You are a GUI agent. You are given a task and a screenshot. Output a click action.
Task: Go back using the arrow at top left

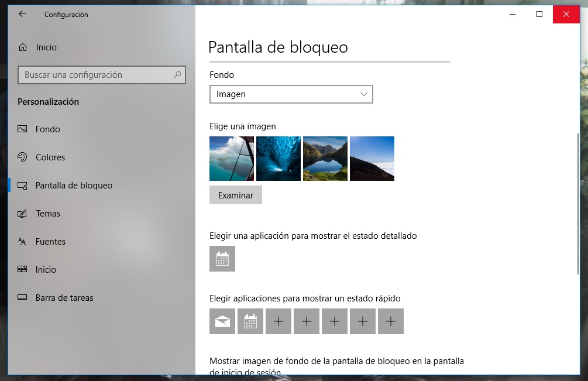tap(21, 14)
